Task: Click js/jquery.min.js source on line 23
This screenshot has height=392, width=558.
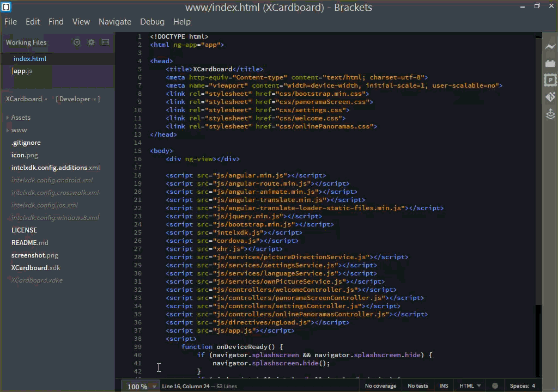Action: coord(248,216)
